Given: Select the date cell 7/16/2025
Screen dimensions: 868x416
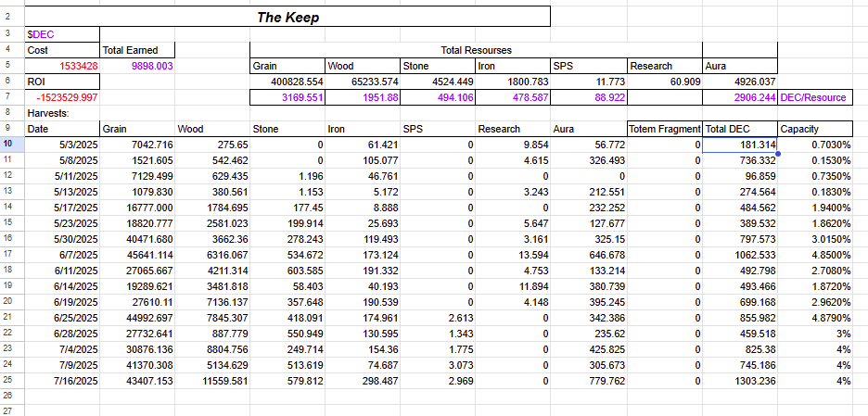Looking at the screenshot, I should pyautogui.click(x=61, y=381).
